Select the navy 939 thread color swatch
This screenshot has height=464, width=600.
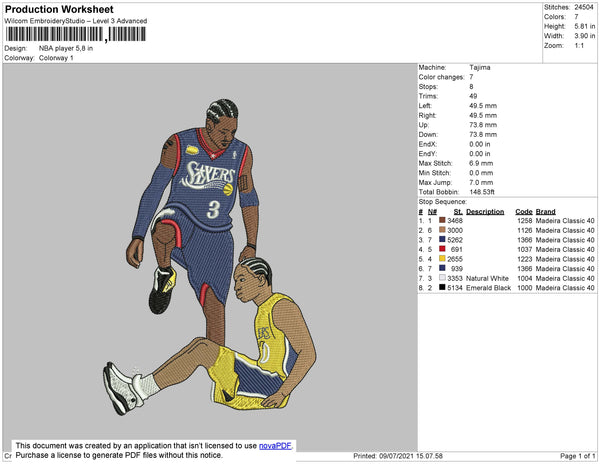click(442, 268)
